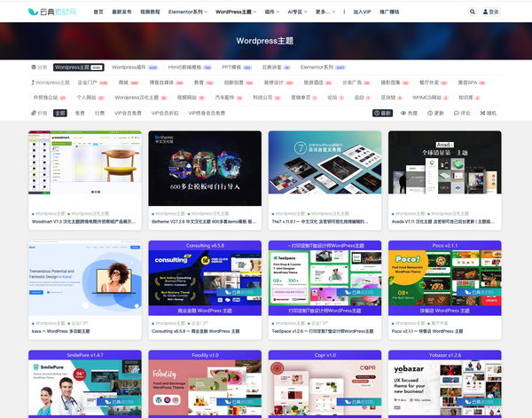Select the VIP会员免费 price filter
Viewport: 532px width, 418px height.
click(128, 113)
